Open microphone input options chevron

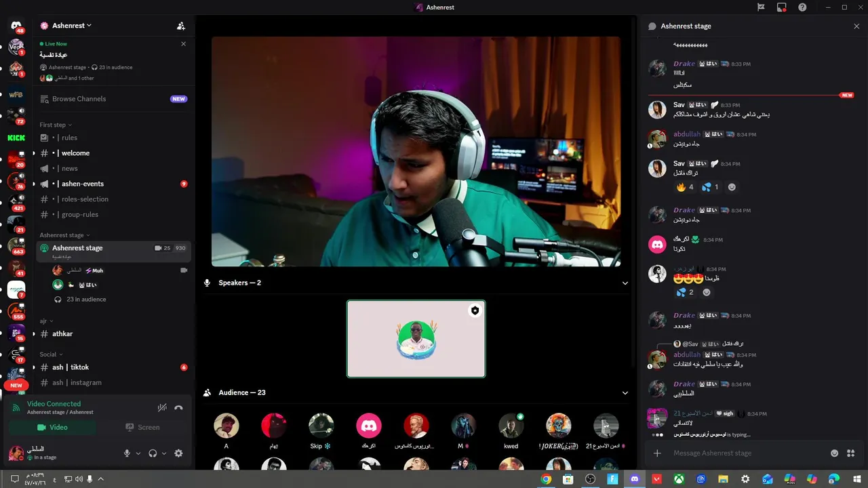[x=138, y=453]
